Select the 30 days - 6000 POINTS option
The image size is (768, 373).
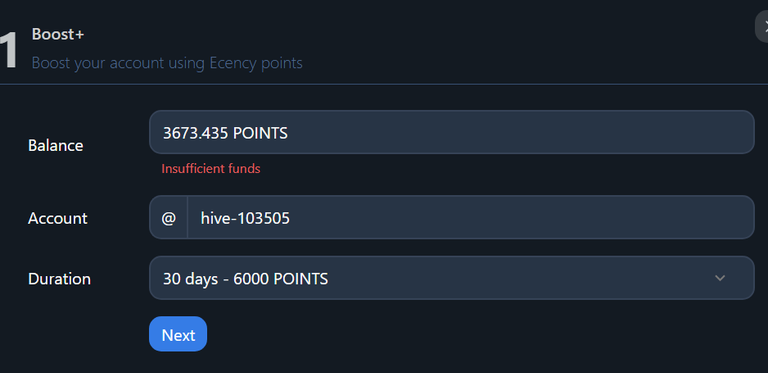point(245,279)
